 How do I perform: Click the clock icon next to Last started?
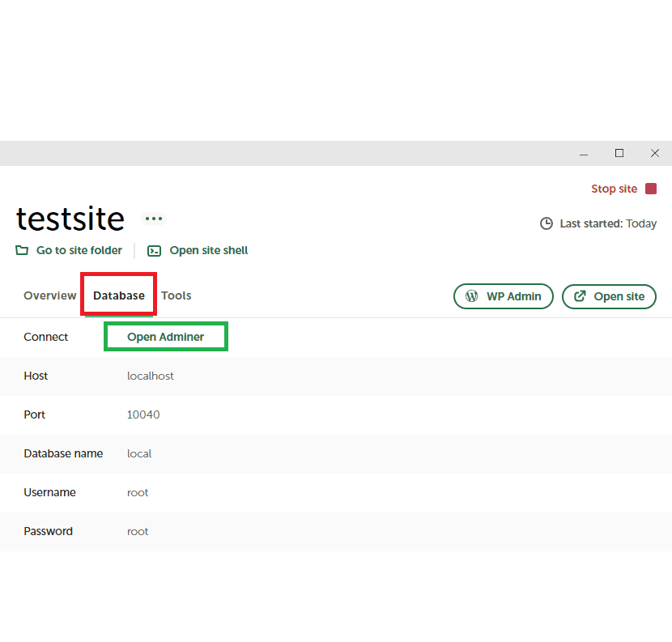tap(546, 223)
